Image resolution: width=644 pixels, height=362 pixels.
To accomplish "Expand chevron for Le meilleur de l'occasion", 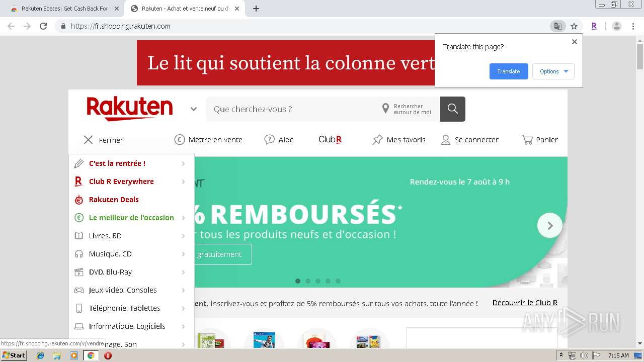I will (x=183, y=218).
